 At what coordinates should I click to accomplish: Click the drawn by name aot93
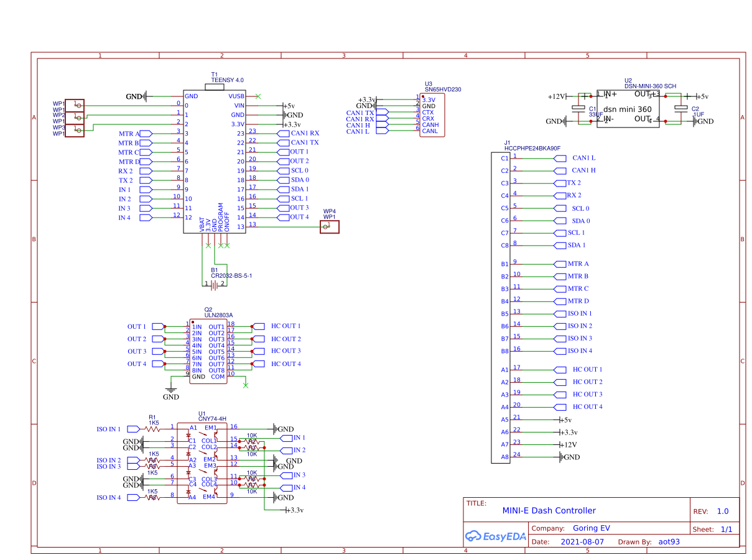click(x=669, y=542)
